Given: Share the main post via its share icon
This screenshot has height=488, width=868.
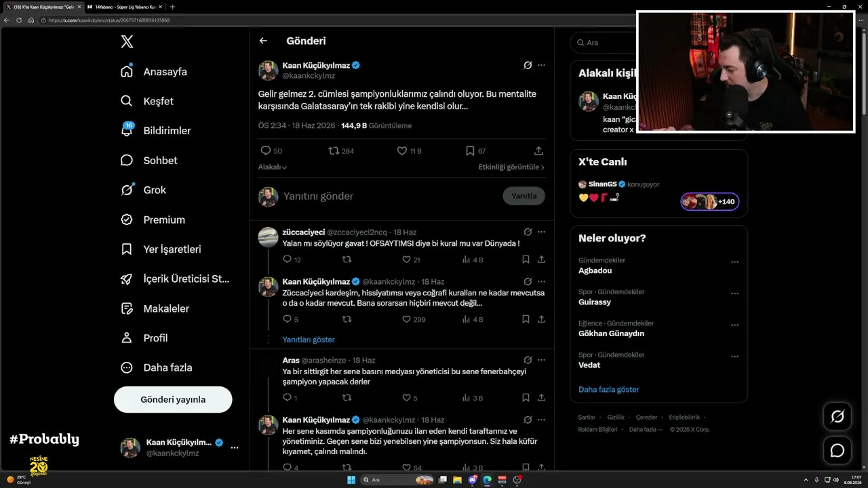Looking at the screenshot, I should click(x=538, y=150).
